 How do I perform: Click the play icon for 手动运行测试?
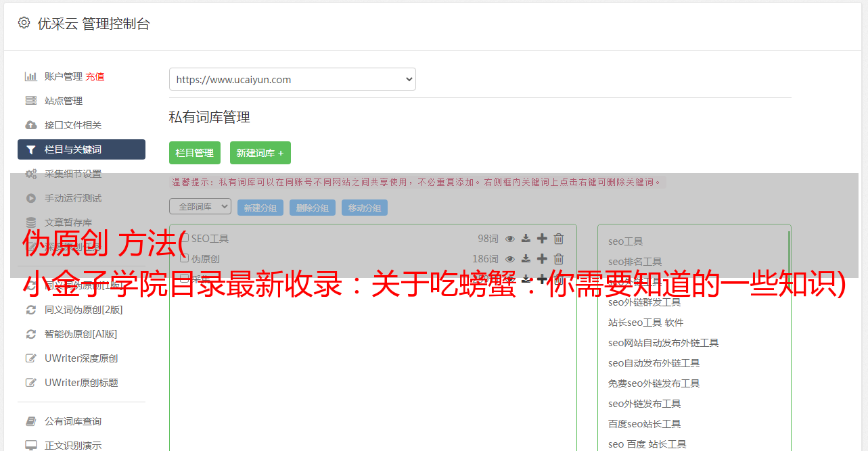click(x=30, y=198)
